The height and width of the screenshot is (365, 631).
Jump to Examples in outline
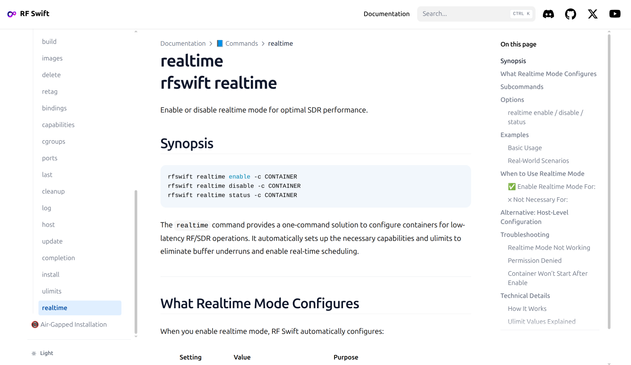514,135
